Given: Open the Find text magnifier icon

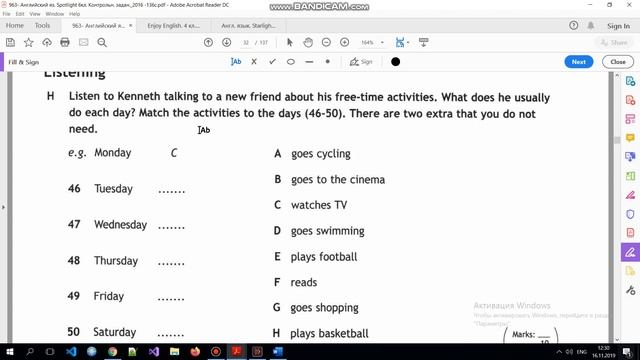Looking at the screenshot, I should tap(102, 42).
